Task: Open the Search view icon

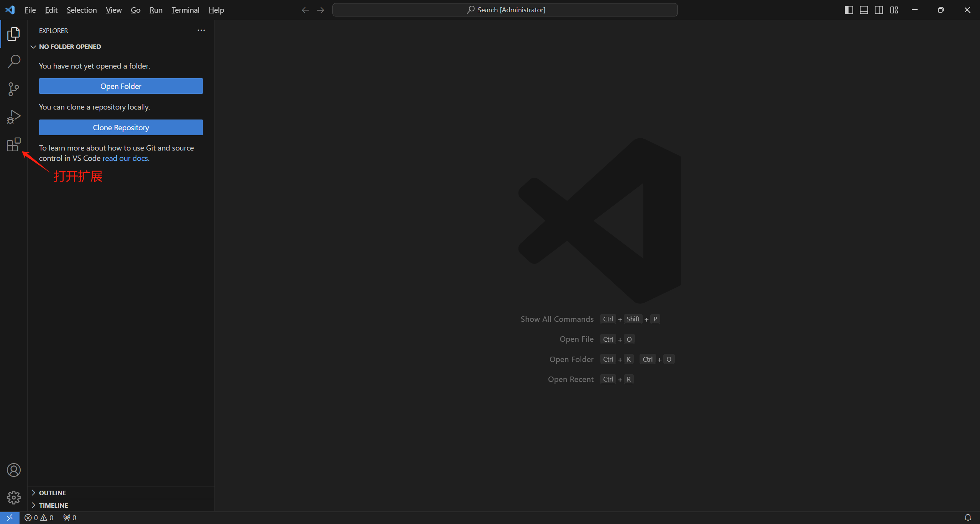Action: point(13,61)
